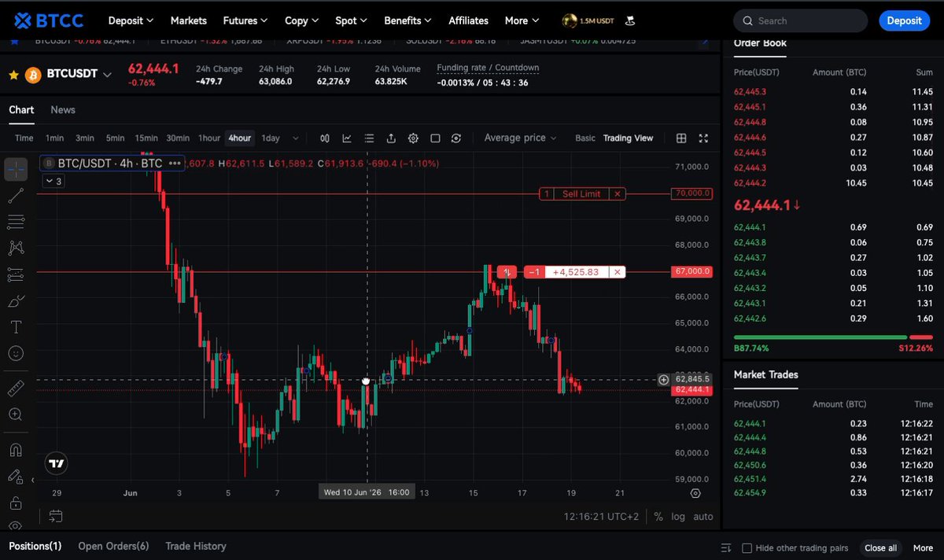Image resolution: width=944 pixels, height=560 pixels.
Task: Open the Fibonacci retracement tool
Action: click(16, 222)
